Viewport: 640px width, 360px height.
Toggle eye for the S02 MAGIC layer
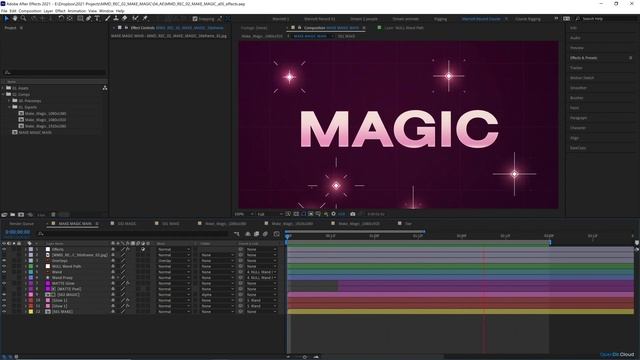click(x=4, y=294)
